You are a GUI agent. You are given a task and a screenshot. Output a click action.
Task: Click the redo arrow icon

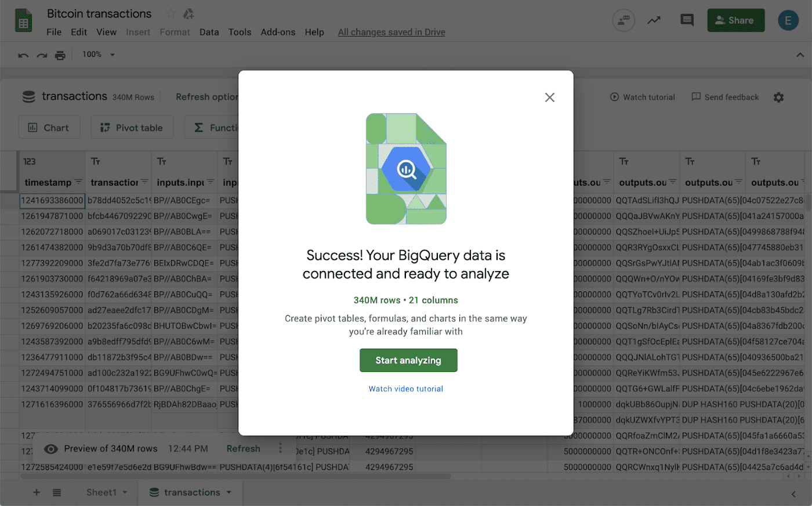point(42,55)
